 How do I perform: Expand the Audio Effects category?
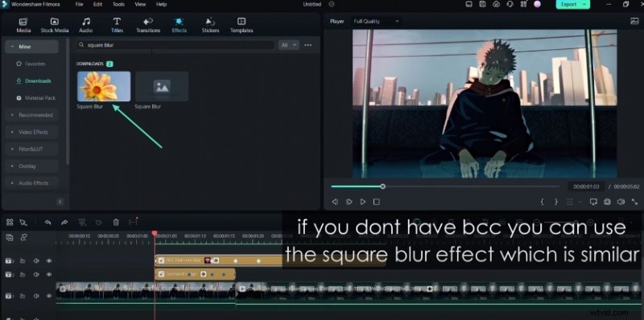tap(31, 183)
